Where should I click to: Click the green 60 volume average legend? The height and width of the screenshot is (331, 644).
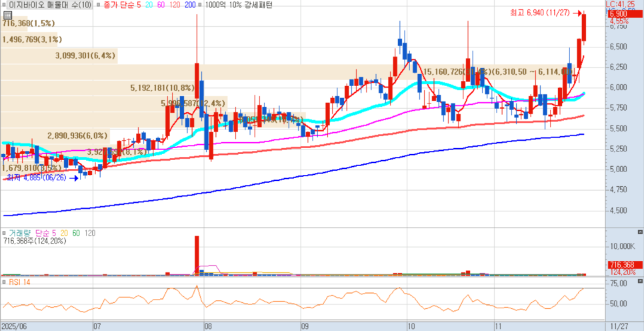tap(76, 233)
